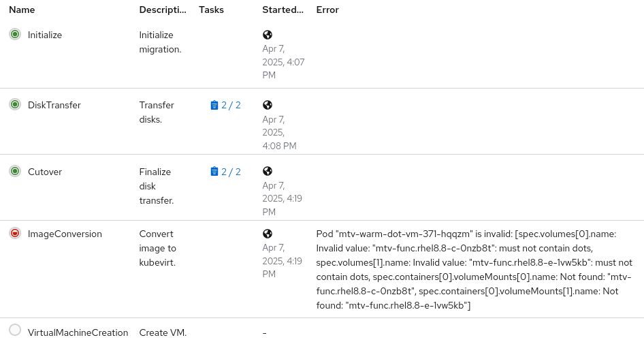
Task: Click the Error column header
Action: click(x=327, y=10)
